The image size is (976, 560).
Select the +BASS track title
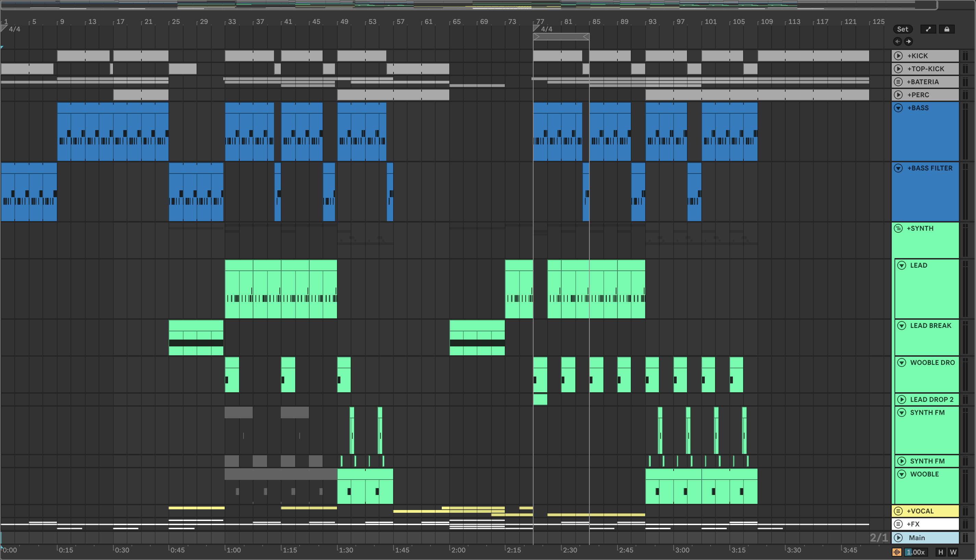click(918, 108)
